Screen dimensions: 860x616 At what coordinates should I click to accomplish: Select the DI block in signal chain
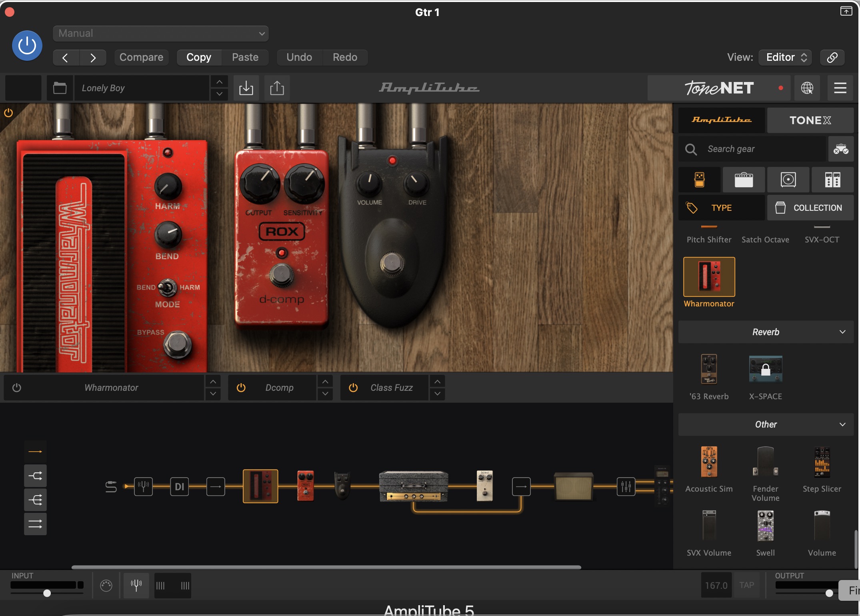click(179, 486)
